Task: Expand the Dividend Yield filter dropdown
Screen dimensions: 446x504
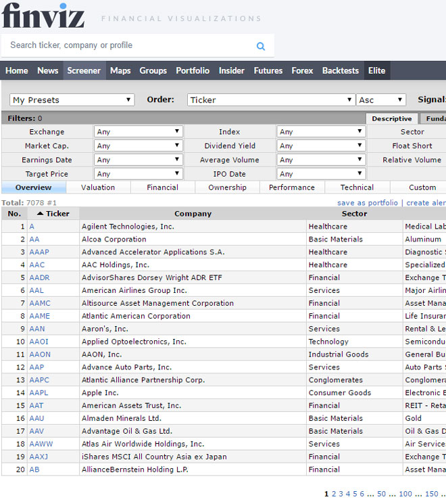Action: point(321,145)
